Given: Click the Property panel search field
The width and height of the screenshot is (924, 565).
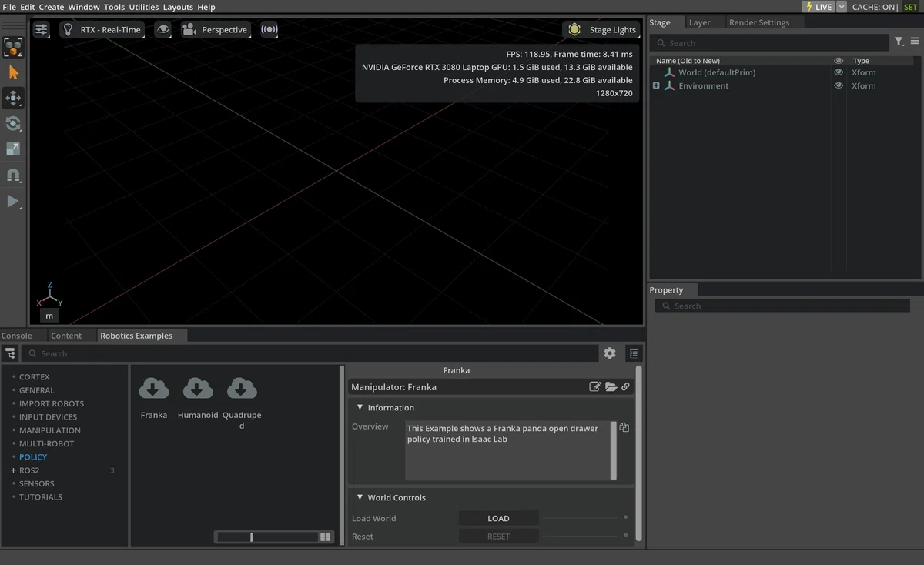Looking at the screenshot, I should 782,306.
